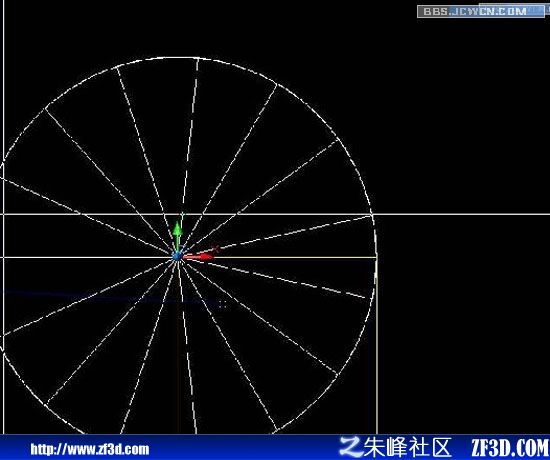Screen dimensions: 550x460
Task: Click the red X-axis gizmo arrow
Action: (x=199, y=257)
